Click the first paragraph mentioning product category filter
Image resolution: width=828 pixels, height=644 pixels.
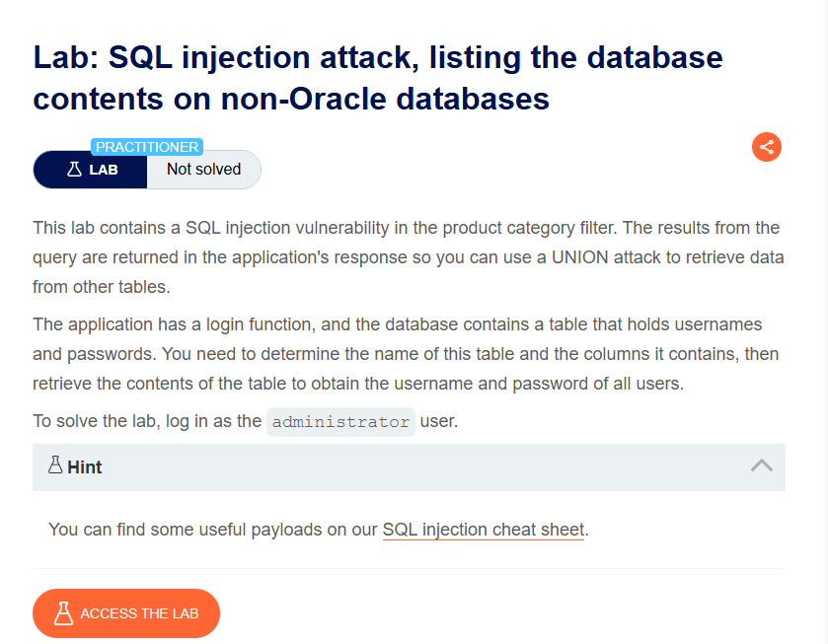tap(409, 257)
